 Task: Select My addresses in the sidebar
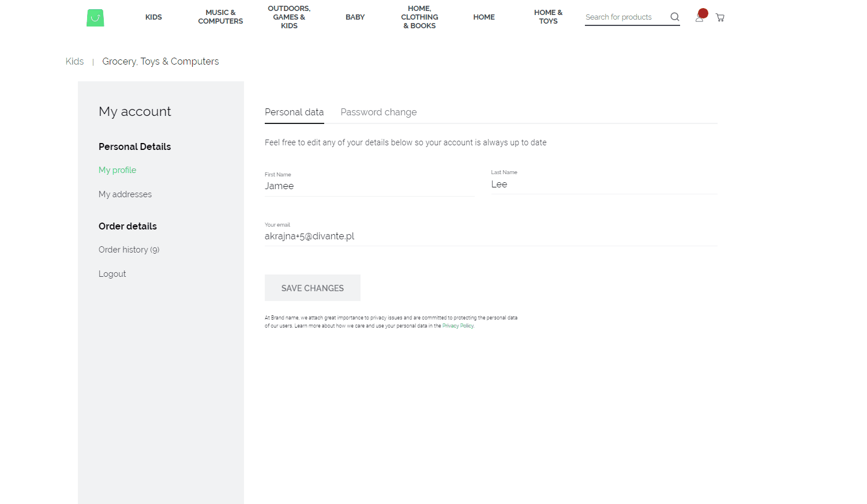[125, 194]
